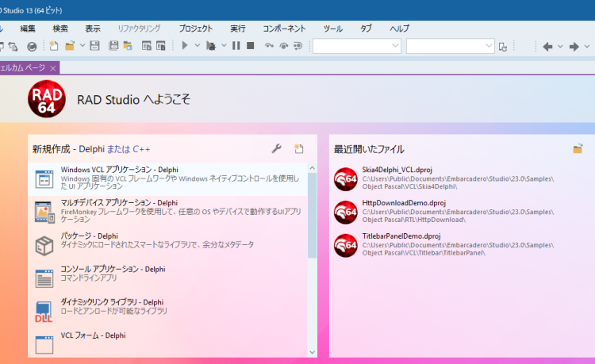Click the VCL form window icon
The image size is (595, 364).
point(44,345)
